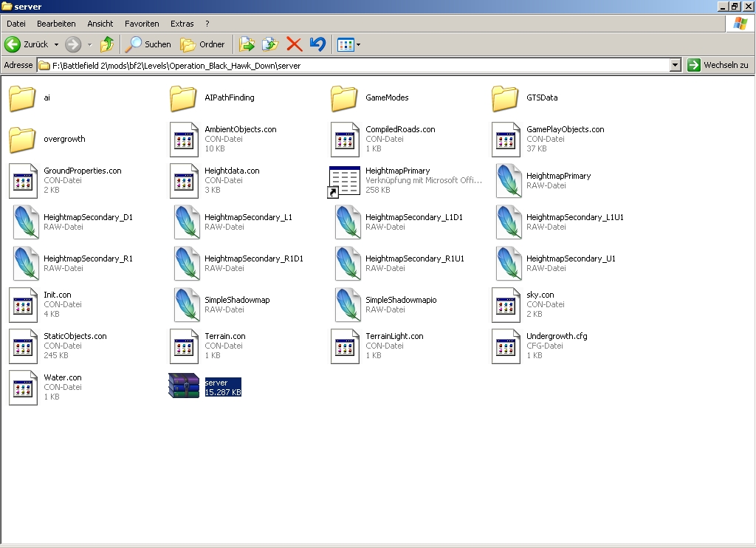Select the StaticObjects.con file
Viewport: 756px width, 548px height.
[23, 346]
